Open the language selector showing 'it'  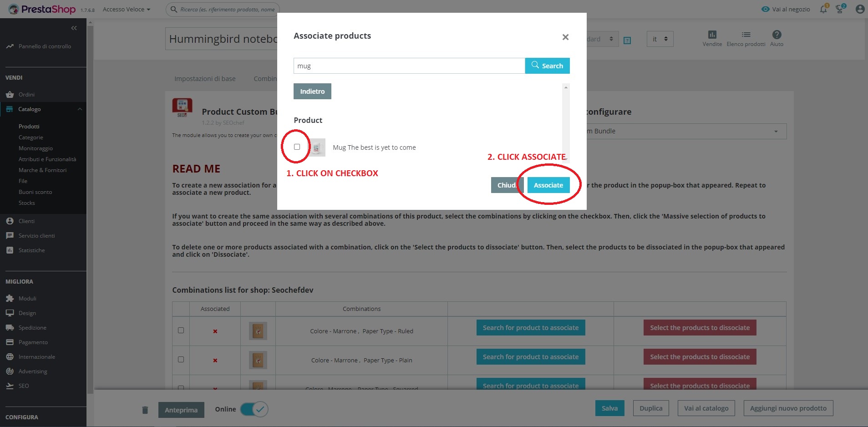click(x=660, y=39)
